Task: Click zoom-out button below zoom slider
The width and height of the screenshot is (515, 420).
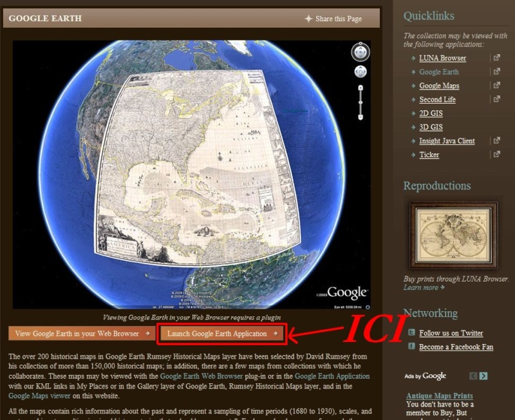Action: click(360, 117)
